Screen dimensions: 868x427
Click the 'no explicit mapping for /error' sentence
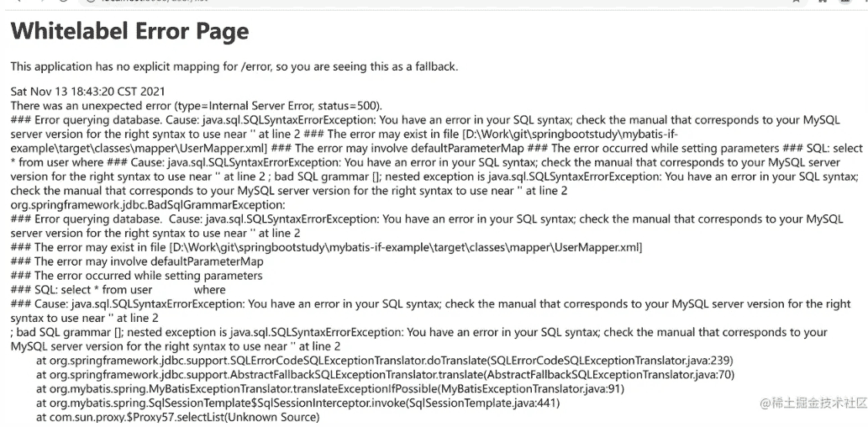(x=234, y=67)
